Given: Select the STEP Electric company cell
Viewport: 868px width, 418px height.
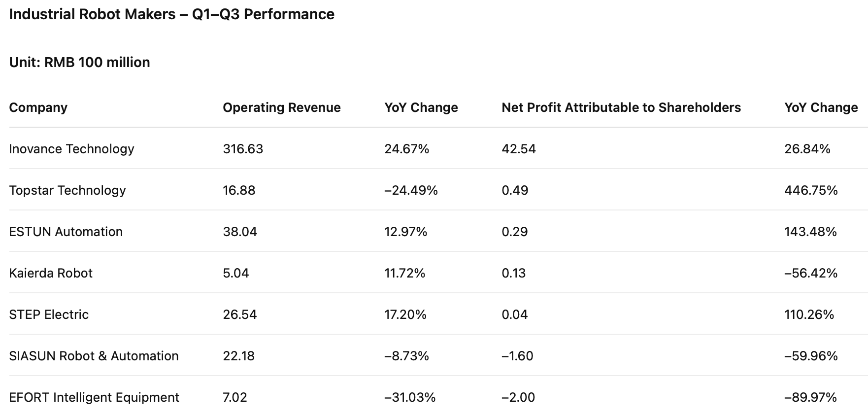Looking at the screenshot, I should [49, 314].
